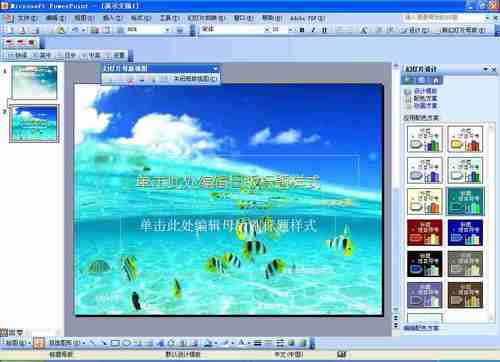Click the fill color bucket icon
Screen dimensions: 500x362
click(x=209, y=343)
